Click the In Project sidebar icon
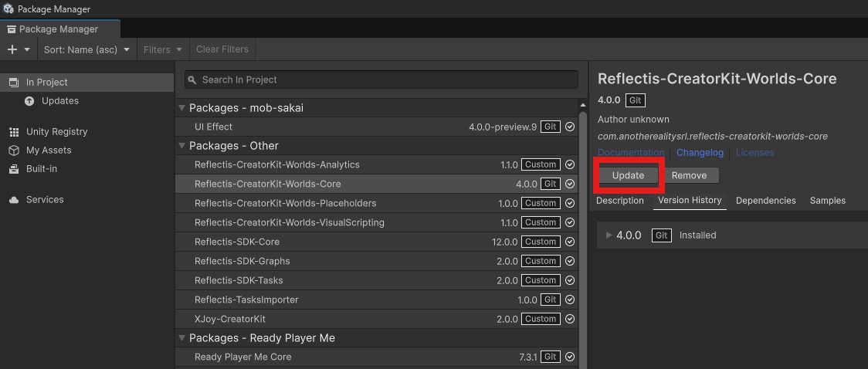This screenshot has width=868, height=369. pyautogui.click(x=13, y=83)
